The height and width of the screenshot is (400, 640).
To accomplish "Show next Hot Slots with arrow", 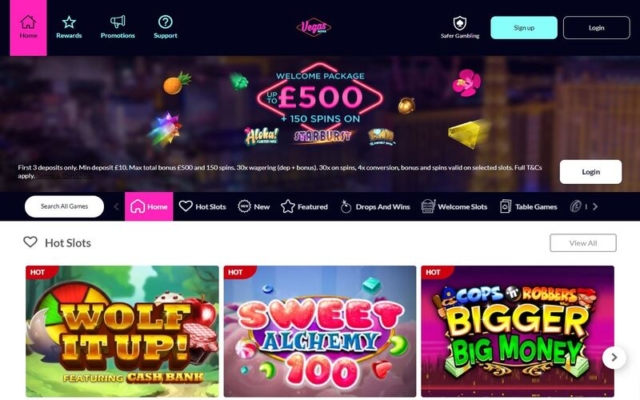I will click(x=614, y=358).
